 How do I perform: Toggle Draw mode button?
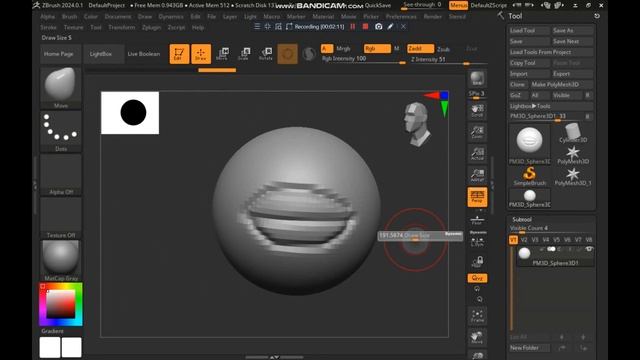pos(201,54)
